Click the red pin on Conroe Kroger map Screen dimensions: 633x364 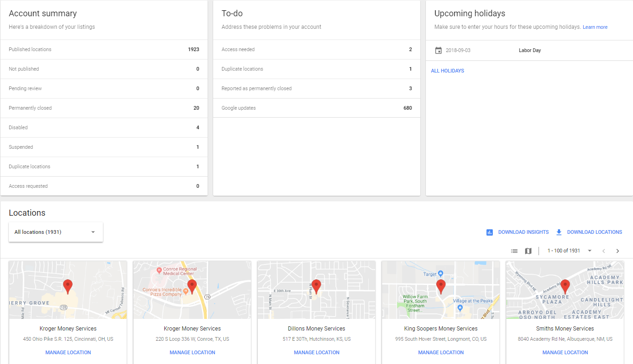point(192,286)
